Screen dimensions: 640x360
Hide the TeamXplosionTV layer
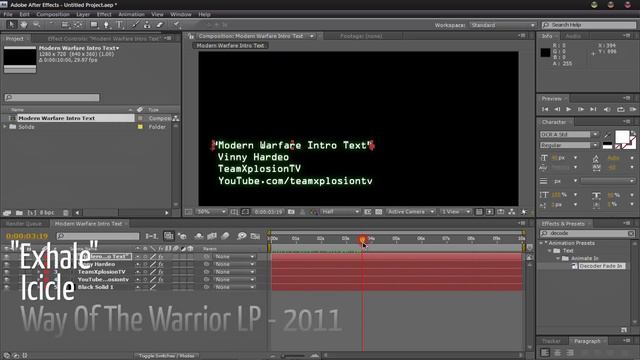(x=6, y=271)
